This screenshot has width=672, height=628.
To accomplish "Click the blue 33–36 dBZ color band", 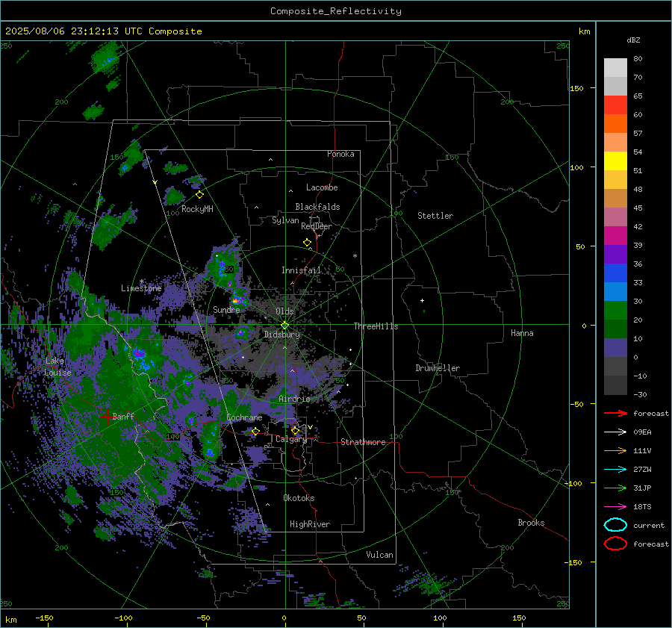I will [615, 273].
